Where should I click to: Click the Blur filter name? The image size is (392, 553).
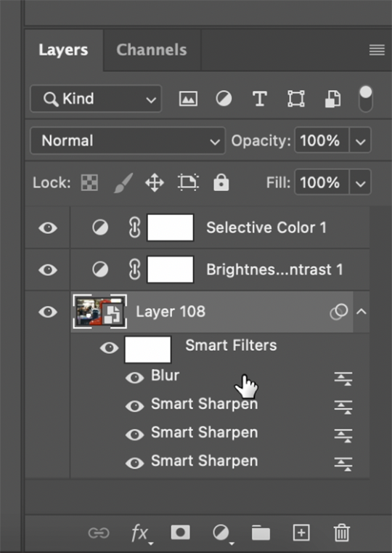[x=166, y=375]
